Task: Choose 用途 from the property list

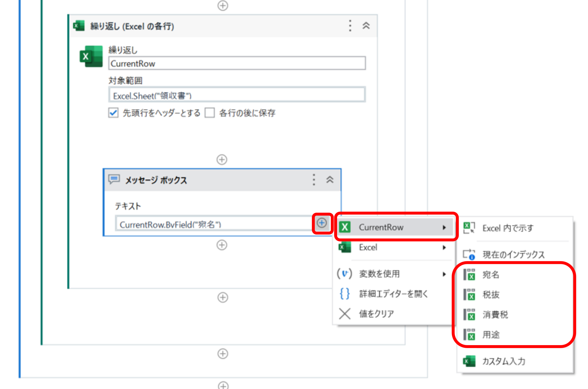Action: pyautogui.click(x=491, y=334)
